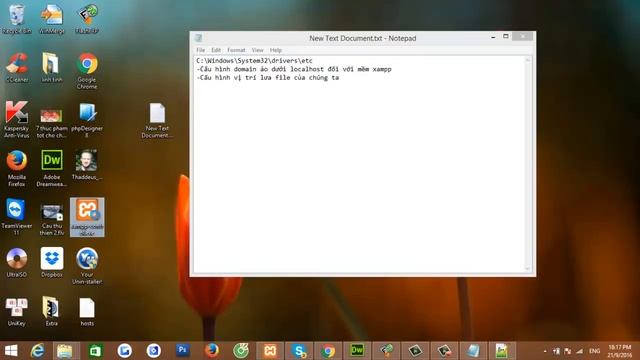Launch UltraISO from the desktop
The height and width of the screenshot is (360, 640).
17,262
